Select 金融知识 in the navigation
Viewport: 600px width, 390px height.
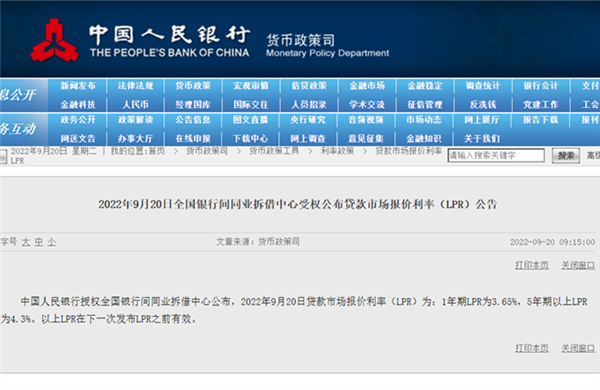[424, 138]
